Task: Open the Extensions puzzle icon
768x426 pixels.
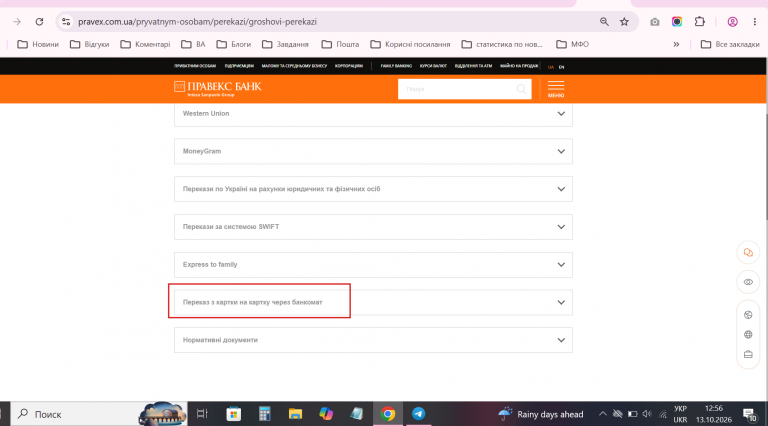Action: click(699, 22)
